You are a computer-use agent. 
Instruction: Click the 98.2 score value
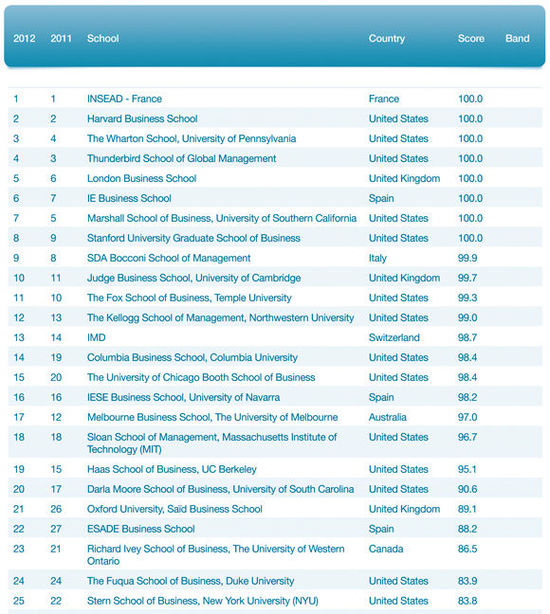pyautogui.click(x=467, y=397)
